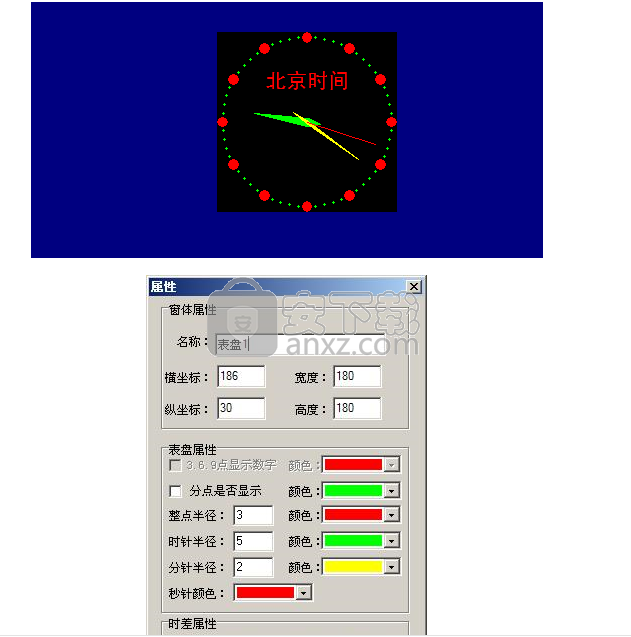Edit the 时针半径 value 5

pos(253,541)
